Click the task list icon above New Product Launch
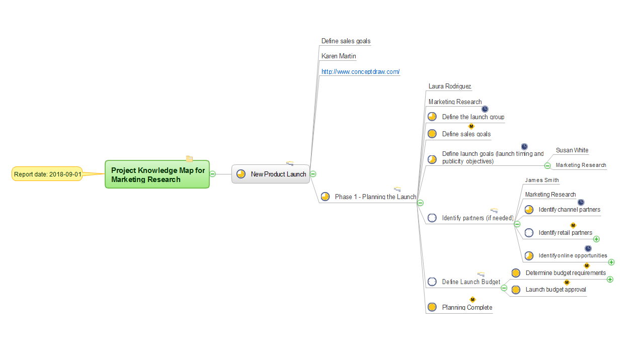Viewport: 644px width, 362px height. tap(290, 163)
